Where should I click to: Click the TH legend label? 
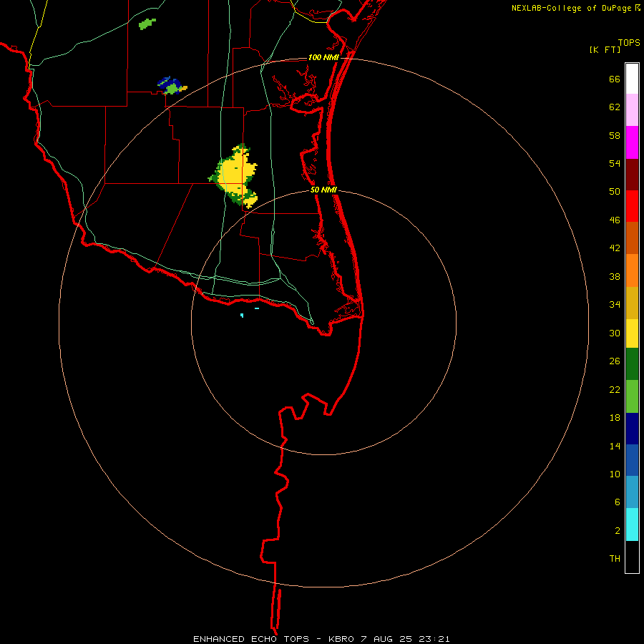(x=615, y=559)
